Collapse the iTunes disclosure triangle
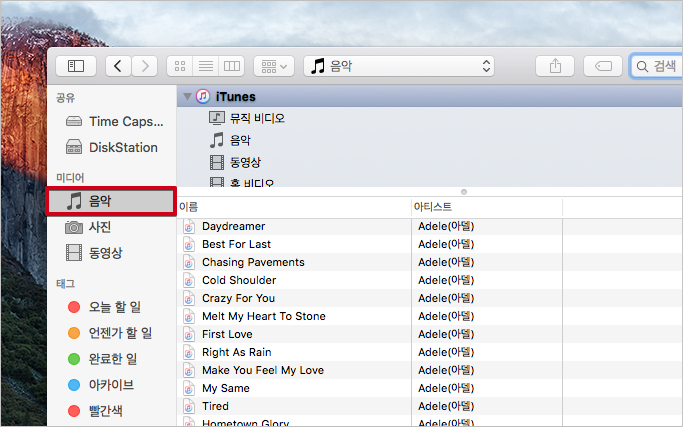The width and height of the screenshot is (683, 427). [x=187, y=96]
